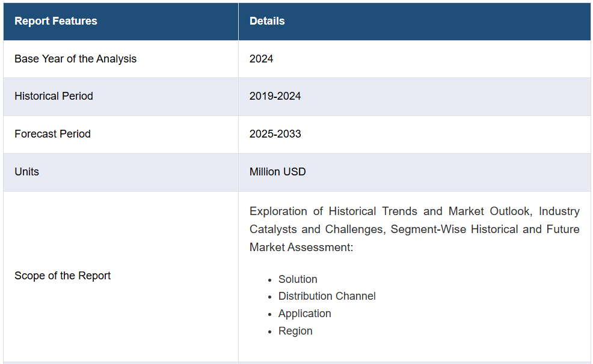Click the Details column header
The image size is (593, 364).
pos(267,21)
